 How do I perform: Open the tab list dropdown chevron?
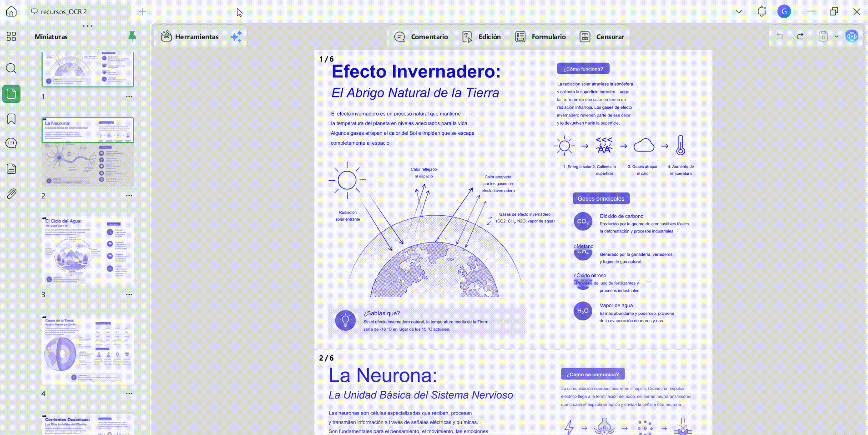click(739, 12)
